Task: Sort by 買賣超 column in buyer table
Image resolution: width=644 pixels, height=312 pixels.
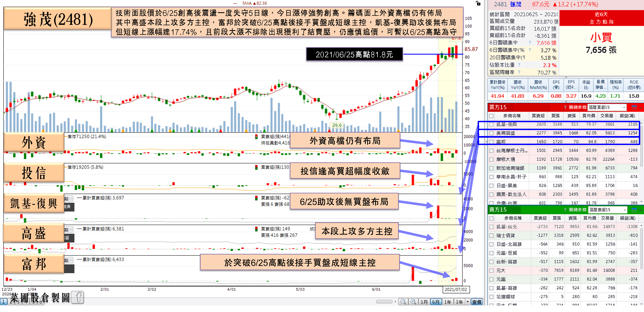Action: click(538, 116)
